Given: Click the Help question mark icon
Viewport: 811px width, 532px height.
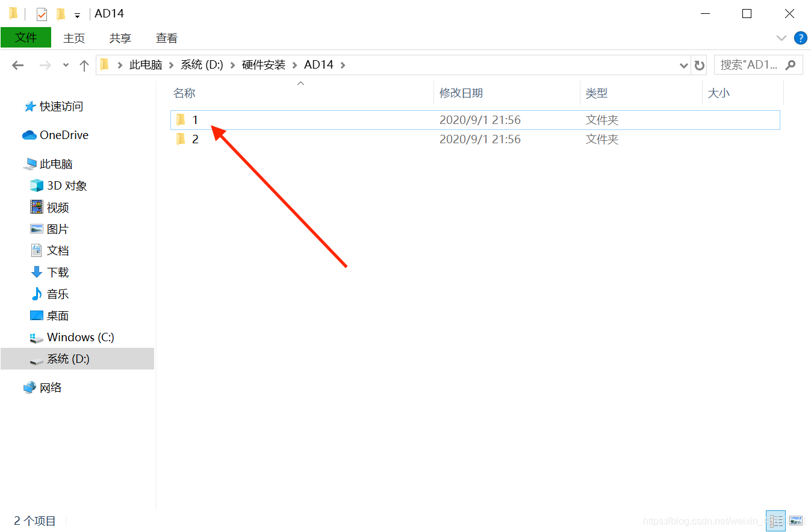Looking at the screenshot, I should 800,38.
